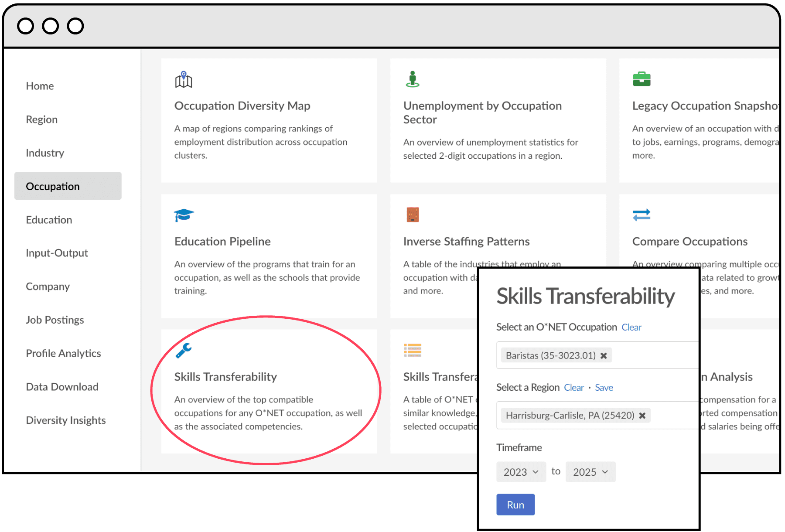Open the 2025 end year dropdown
Viewport: 785px width, 532px height.
tap(590, 472)
